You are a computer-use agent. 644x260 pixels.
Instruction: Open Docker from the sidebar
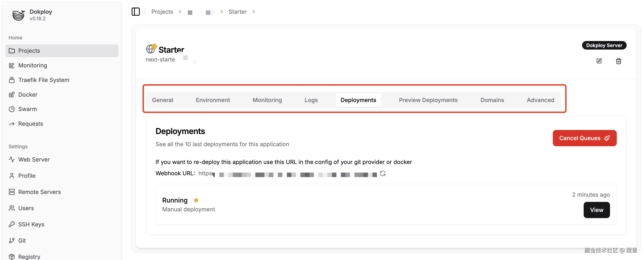click(28, 94)
